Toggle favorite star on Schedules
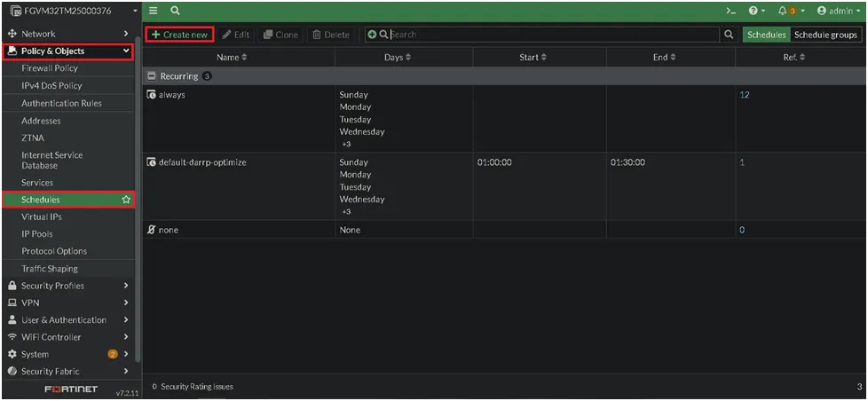The height and width of the screenshot is (401, 868). tap(126, 199)
